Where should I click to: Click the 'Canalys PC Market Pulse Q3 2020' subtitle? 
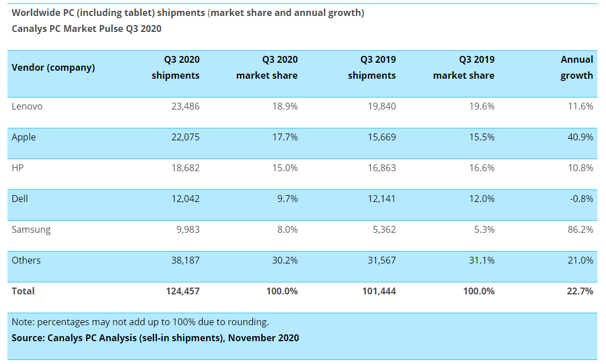point(87,29)
